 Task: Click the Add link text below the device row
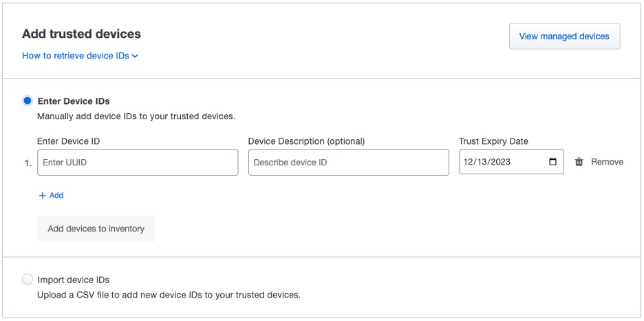pos(56,196)
